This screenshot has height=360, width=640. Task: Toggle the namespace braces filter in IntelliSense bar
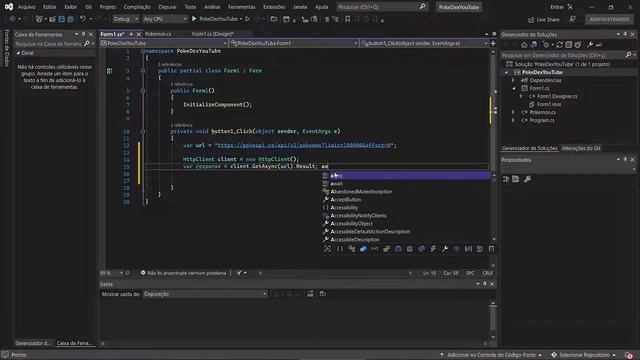(340, 249)
